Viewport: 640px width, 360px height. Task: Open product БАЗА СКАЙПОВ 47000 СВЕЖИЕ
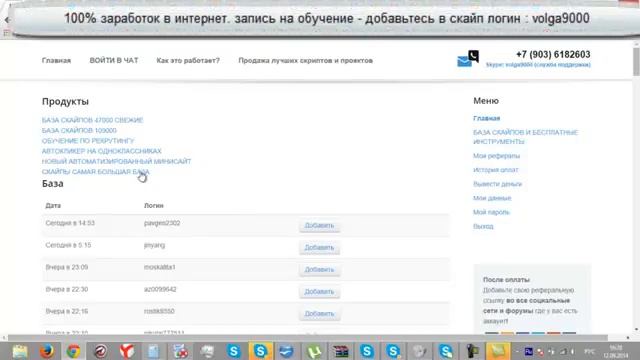click(x=92, y=120)
